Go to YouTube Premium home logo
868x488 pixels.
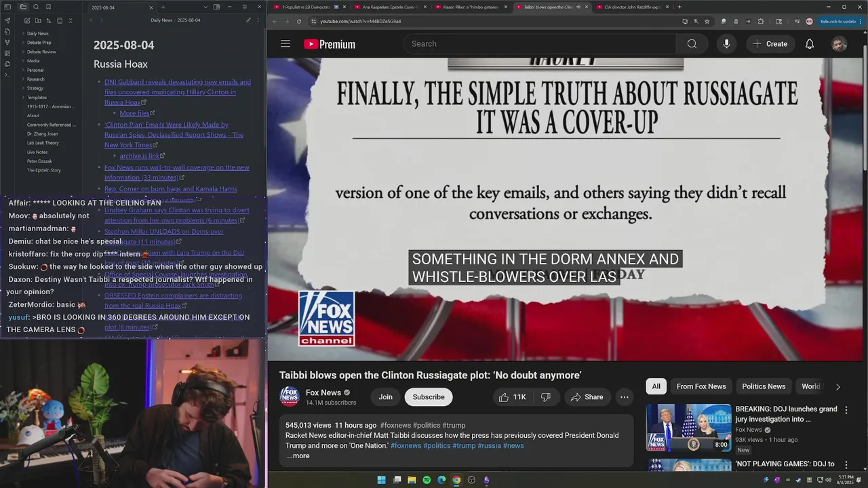(330, 44)
